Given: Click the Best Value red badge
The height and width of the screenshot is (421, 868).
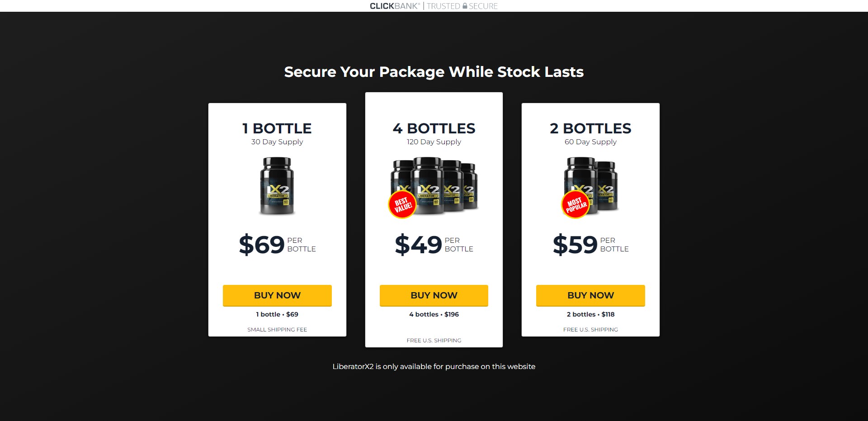Looking at the screenshot, I should click(x=402, y=205).
